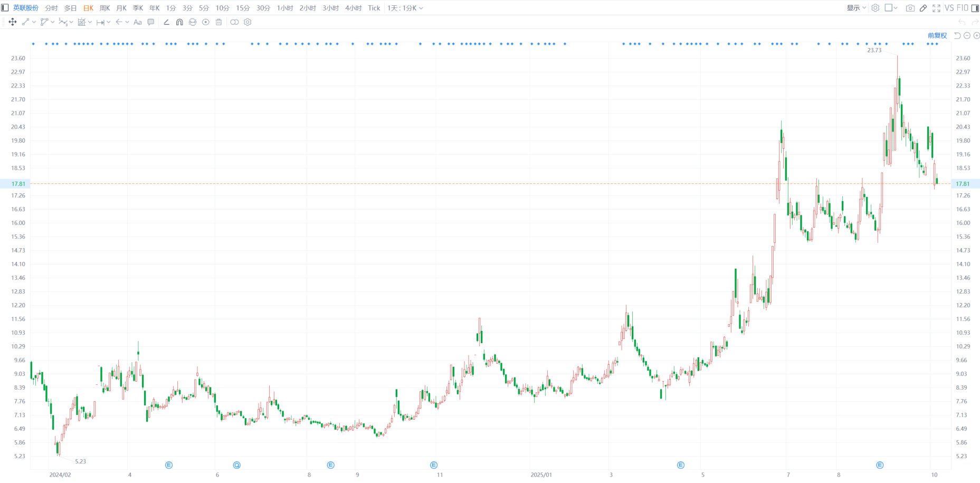Viewport: 980px width, 483px height.
Task: Select the magnet snap drawing tool
Action: pos(179,22)
